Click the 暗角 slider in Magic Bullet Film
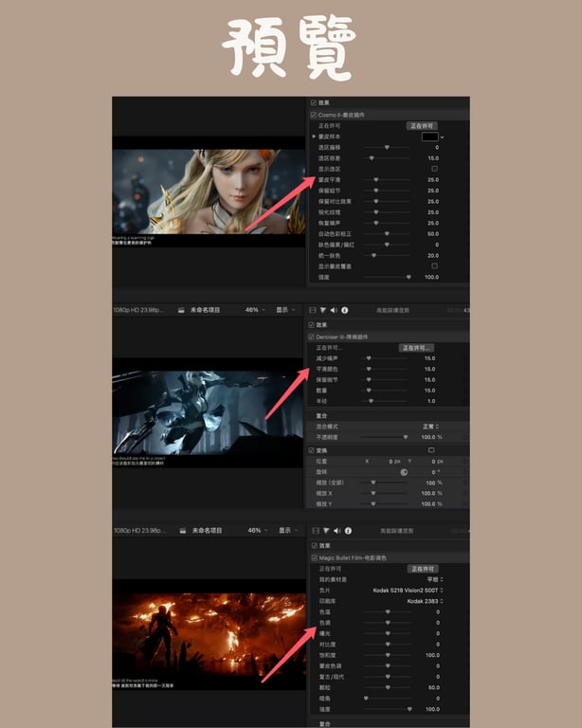Image resolution: width=582 pixels, height=728 pixels. 388,699
